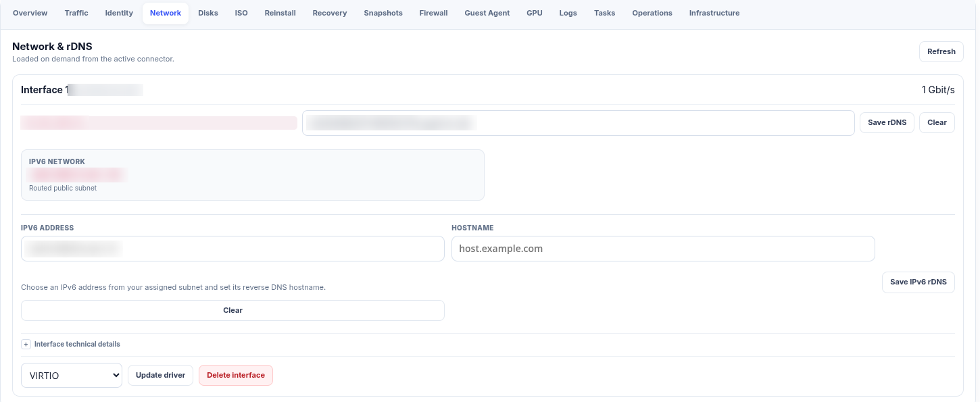This screenshot has width=980, height=402.
Task: Open the Recovery tab
Action: click(x=330, y=13)
